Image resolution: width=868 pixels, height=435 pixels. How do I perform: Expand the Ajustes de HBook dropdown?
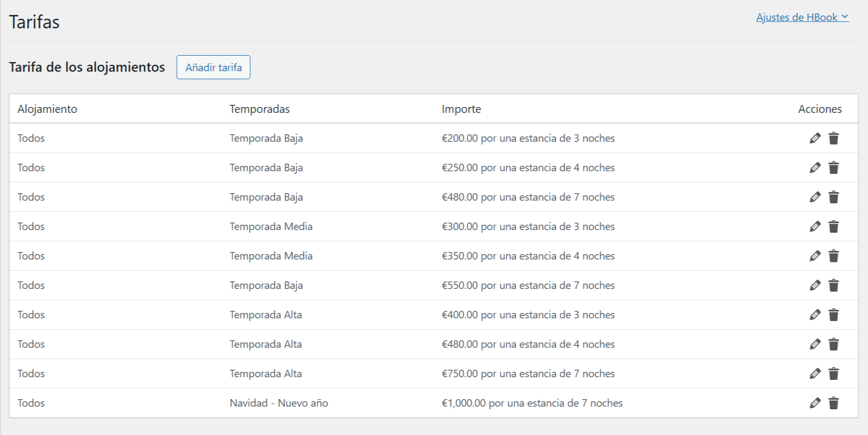click(802, 17)
